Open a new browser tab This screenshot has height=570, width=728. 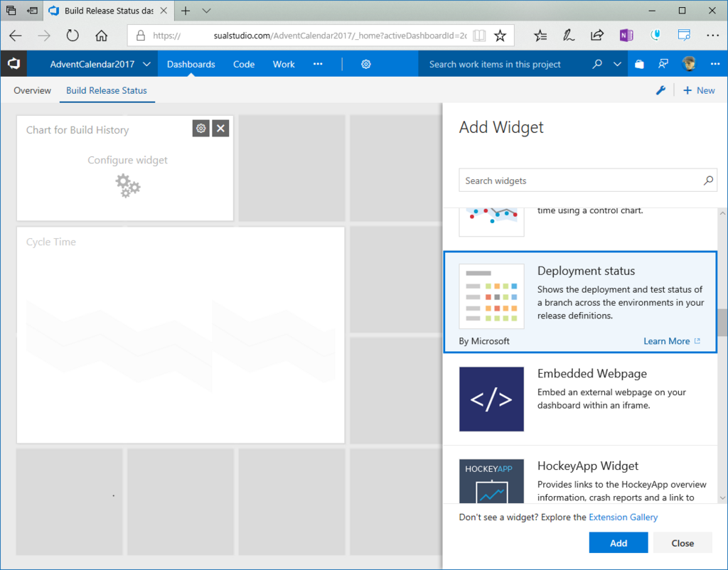point(186,11)
